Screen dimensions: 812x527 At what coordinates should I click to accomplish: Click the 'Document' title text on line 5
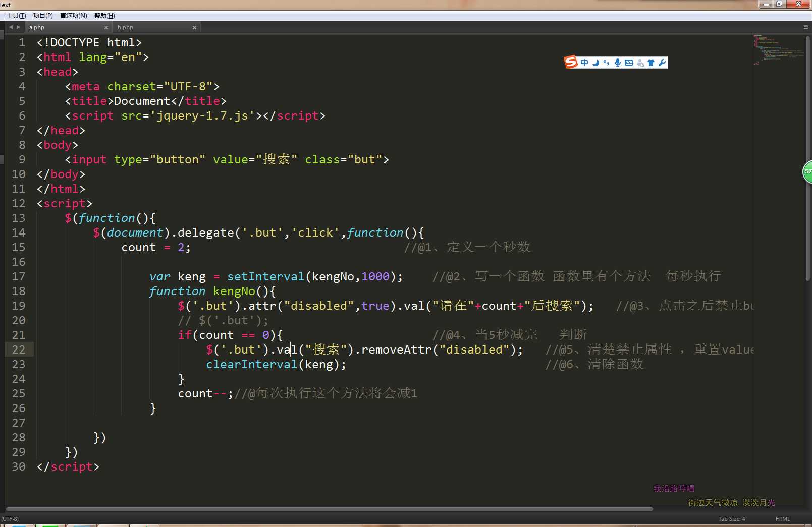pyautogui.click(x=142, y=101)
